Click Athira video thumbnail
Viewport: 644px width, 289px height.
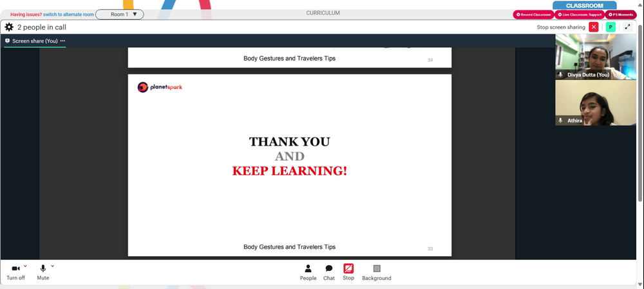click(596, 103)
